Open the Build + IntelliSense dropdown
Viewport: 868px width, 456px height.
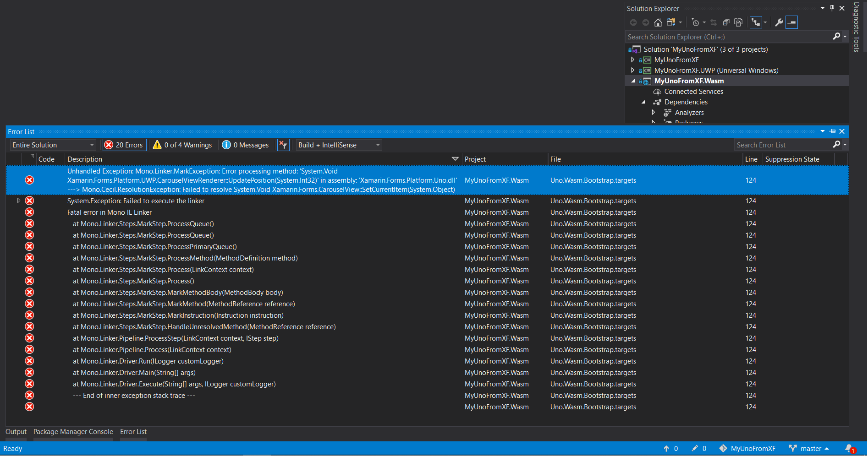(x=339, y=145)
